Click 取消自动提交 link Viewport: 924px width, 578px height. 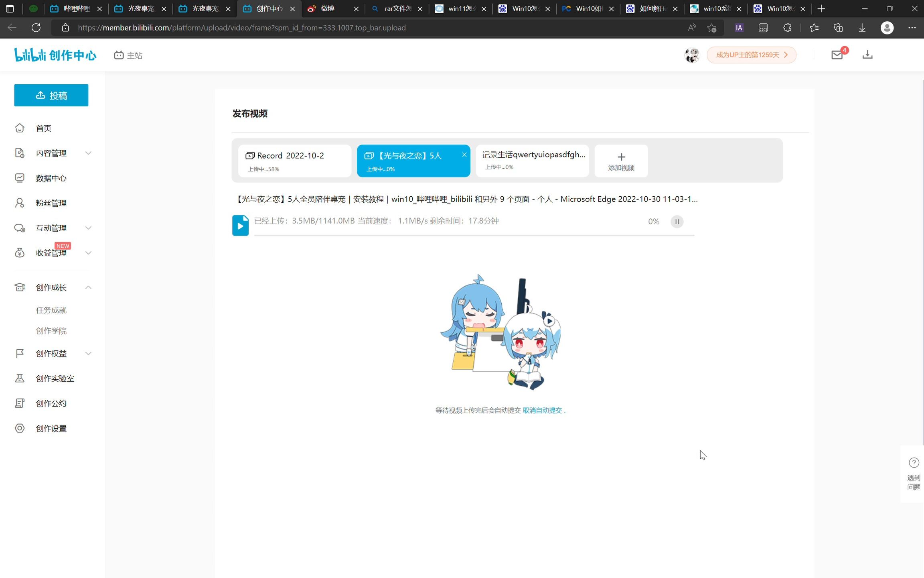coord(542,410)
